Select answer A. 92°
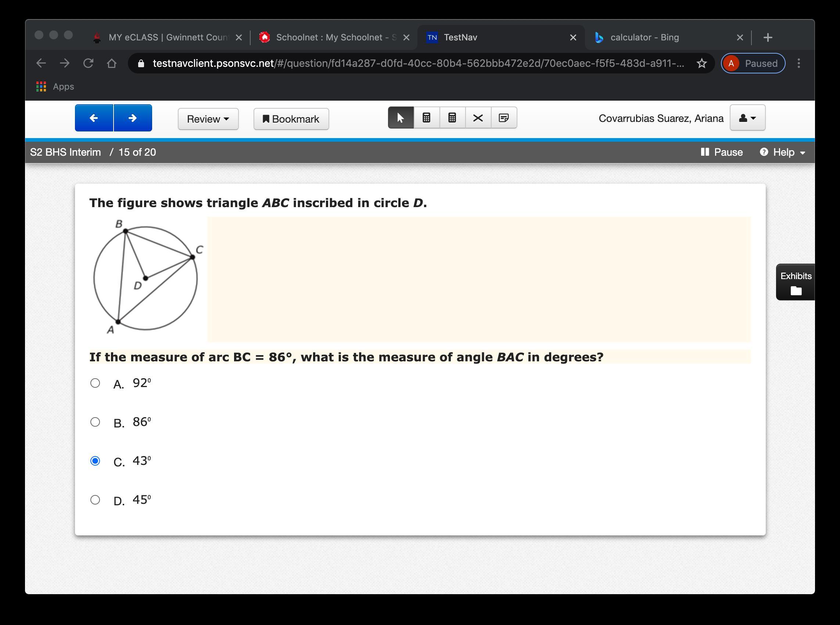This screenshot has width=840, height=625. [x=96, y=383]
